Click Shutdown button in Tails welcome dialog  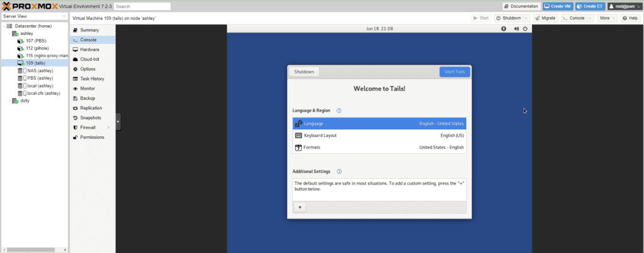coord(304,72)
